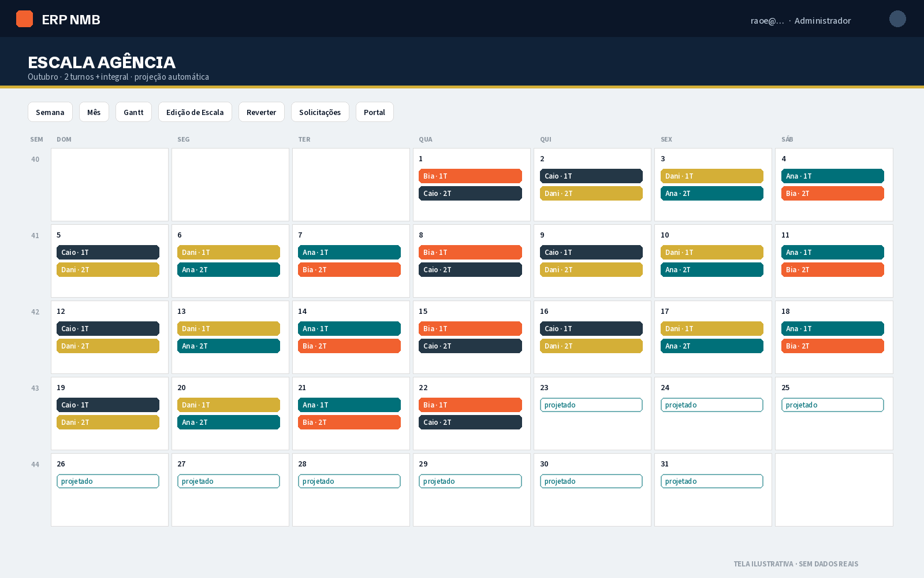Viewport: 924px width, 578px height.
Task: Switch to the Mês view
Action: click(x=94, y=112)
